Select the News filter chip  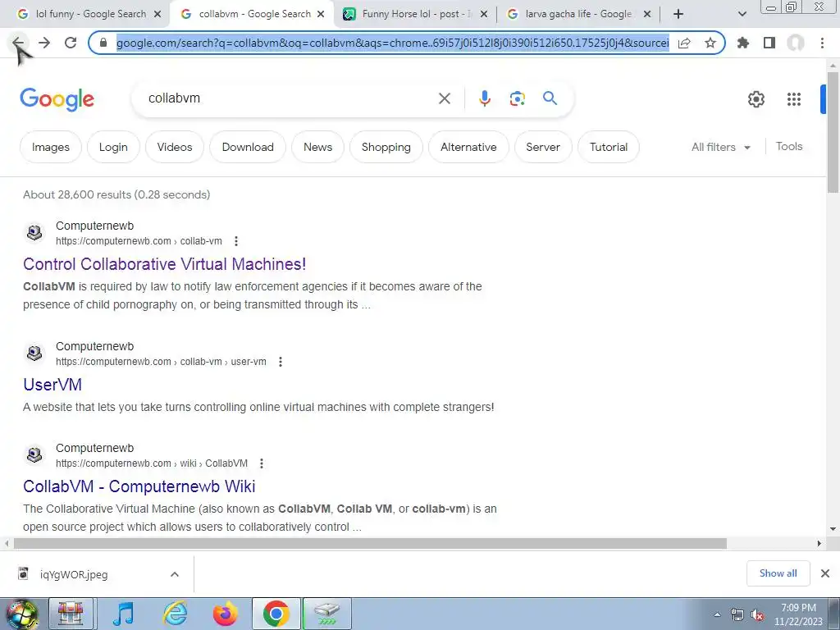coord(317,147)
